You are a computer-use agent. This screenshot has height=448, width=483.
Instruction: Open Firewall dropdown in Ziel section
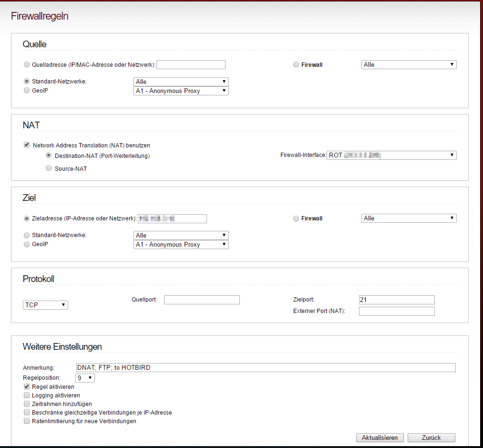[x=409, y=218]
